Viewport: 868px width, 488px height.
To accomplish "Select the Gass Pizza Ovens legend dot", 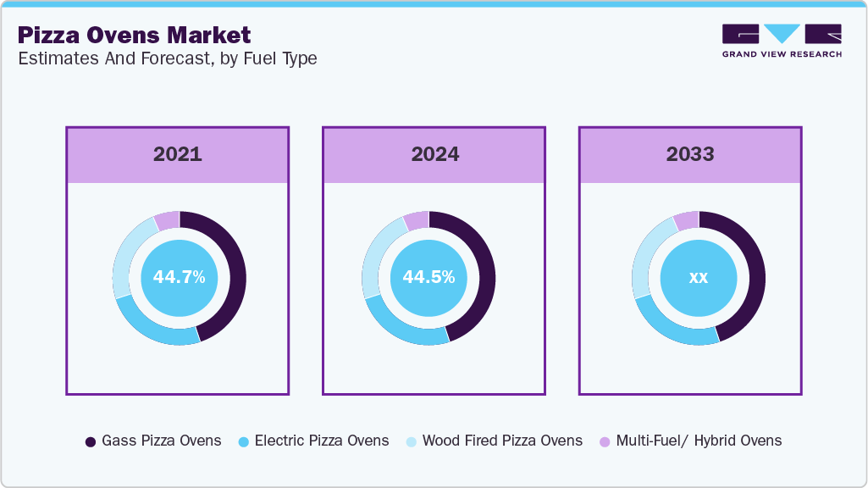I will (x=91, y=441).
